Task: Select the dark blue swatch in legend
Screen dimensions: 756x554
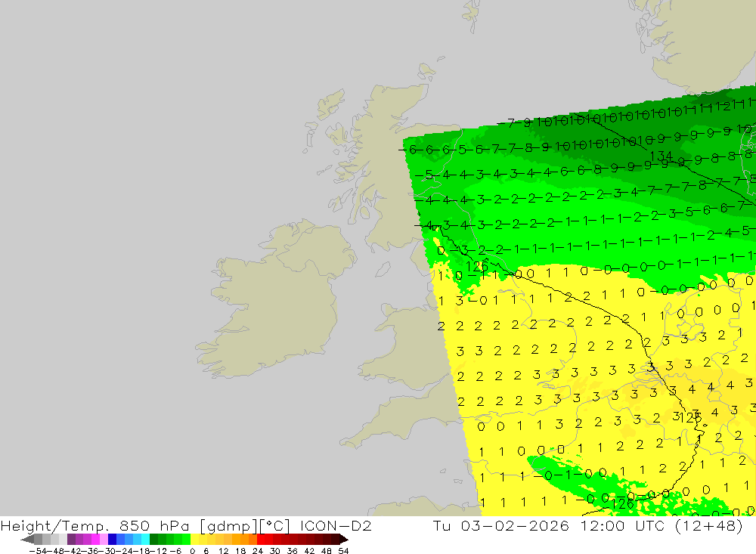Action: point(112,540)
